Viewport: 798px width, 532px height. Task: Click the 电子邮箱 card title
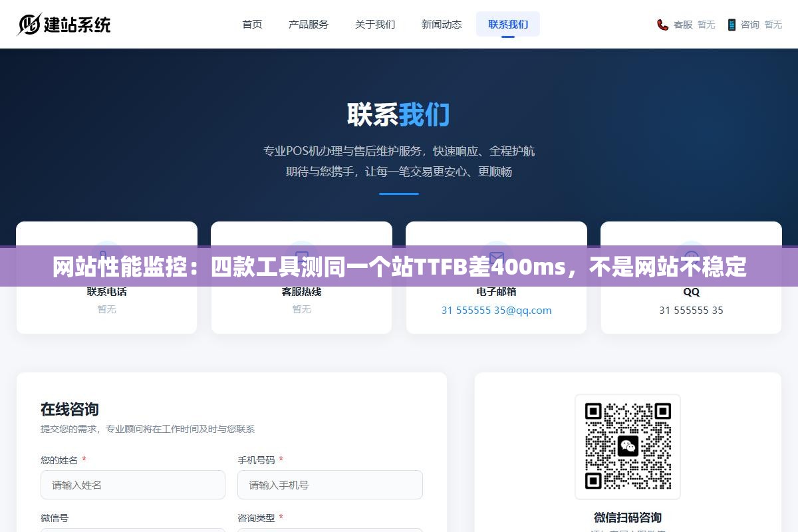click(496, 291)
